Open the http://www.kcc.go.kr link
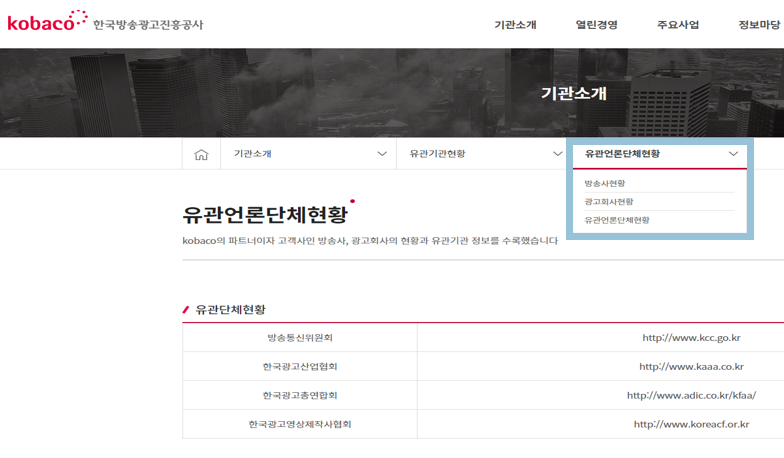This screenshot has height=458, width=784. (691, 338)
